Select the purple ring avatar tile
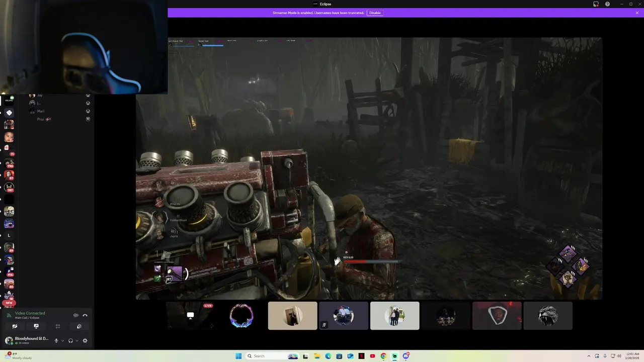The image size is (644, 362). (x=242, y=316)
